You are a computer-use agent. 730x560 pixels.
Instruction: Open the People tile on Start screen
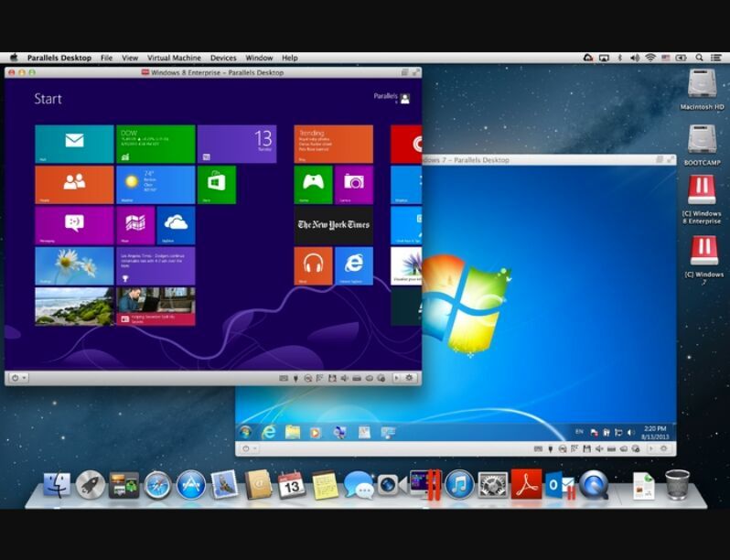74,185
